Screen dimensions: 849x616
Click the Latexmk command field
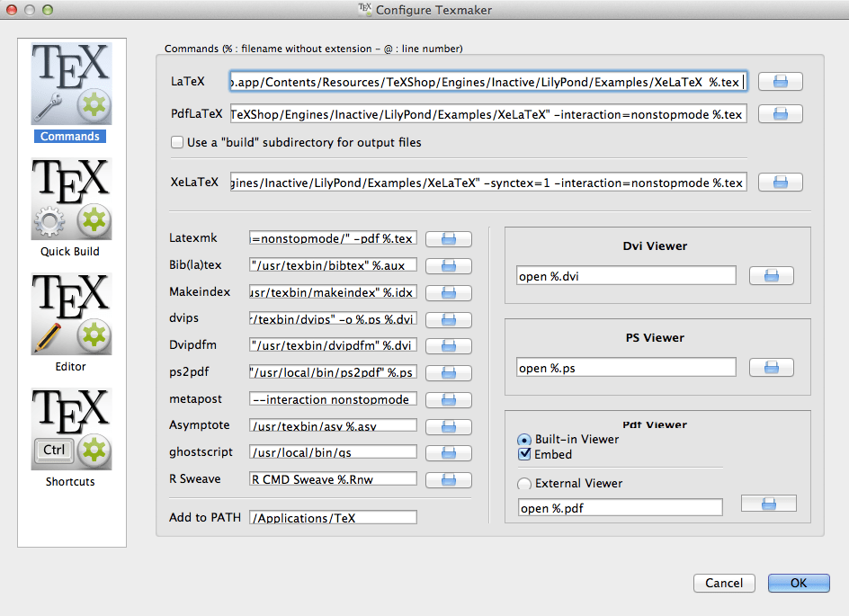(x=333, y=238)
